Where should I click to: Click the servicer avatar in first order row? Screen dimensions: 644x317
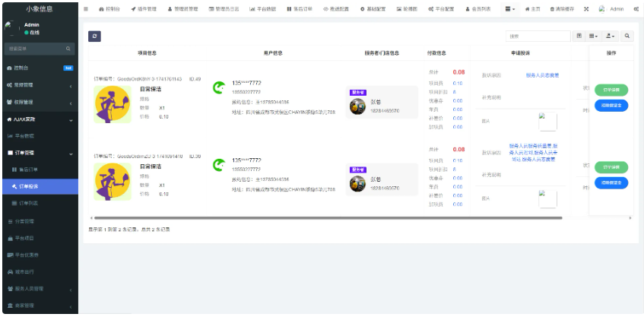point(357,106)
